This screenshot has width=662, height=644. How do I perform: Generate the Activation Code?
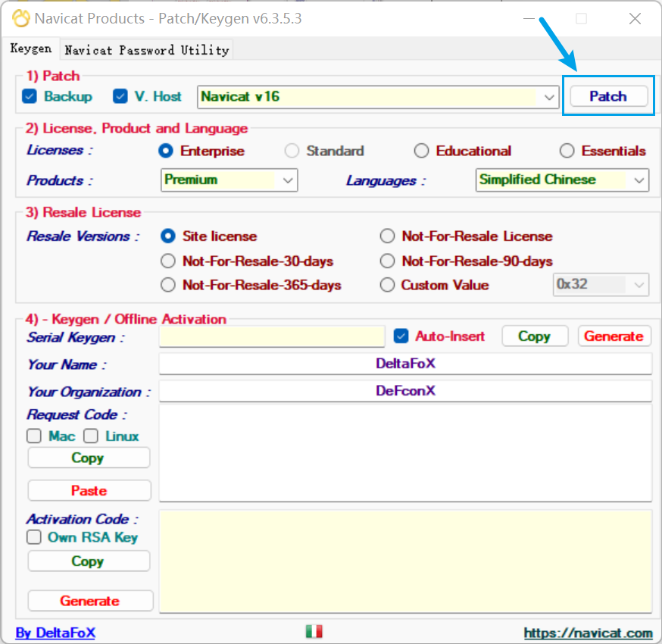90,601
